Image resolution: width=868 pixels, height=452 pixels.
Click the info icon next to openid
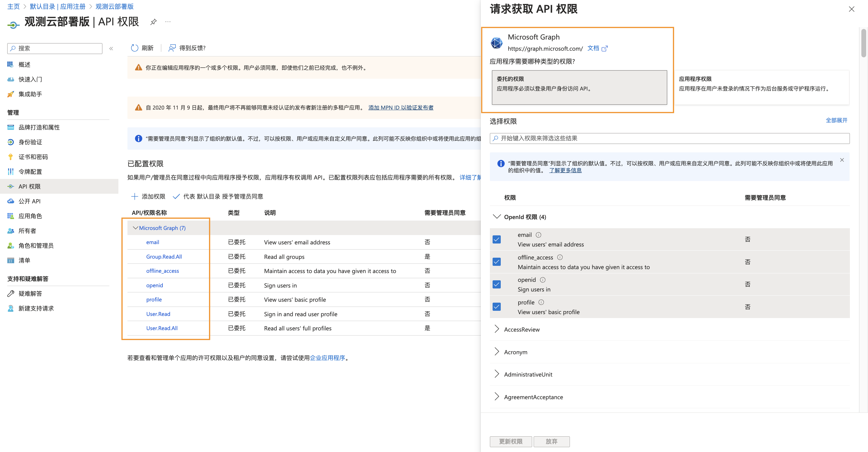[x=542, y=280]
